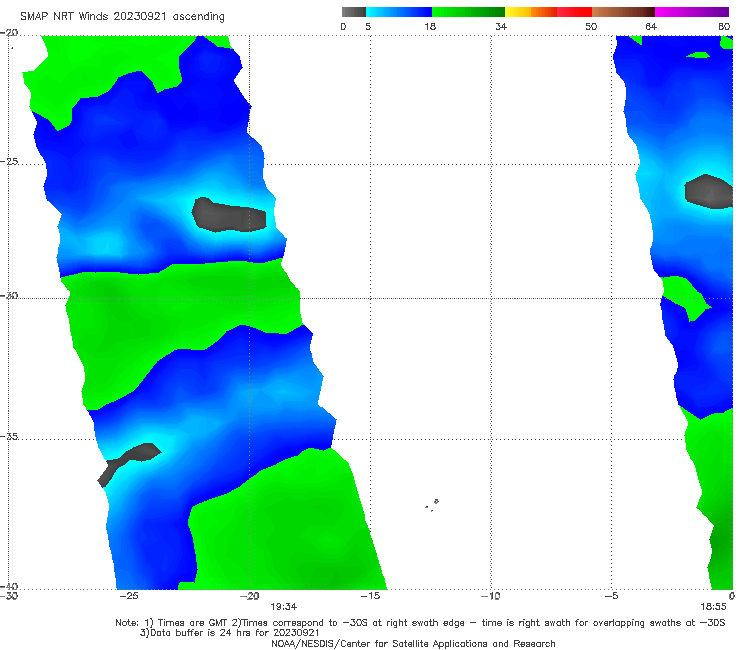The height and width of the screenshot is (650, 740).
Task: Click the color bar label '64'
Action: click(651, 26)
